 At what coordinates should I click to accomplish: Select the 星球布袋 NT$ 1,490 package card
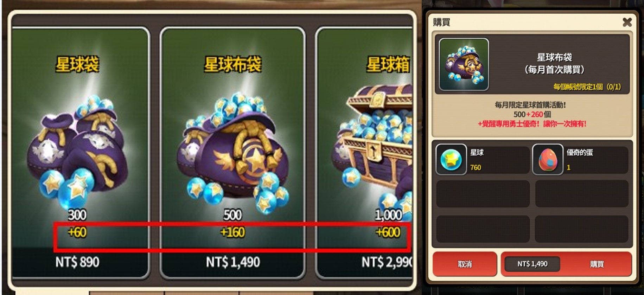(x=232, y=153)
